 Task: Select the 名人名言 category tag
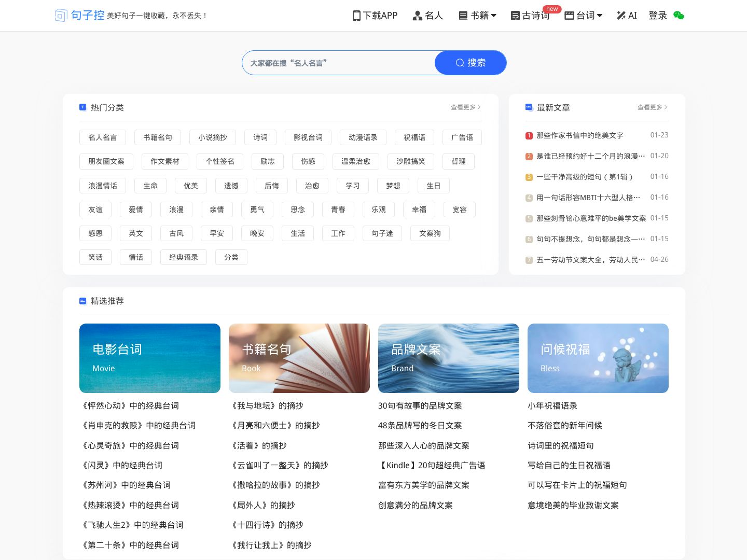point(103,137)
